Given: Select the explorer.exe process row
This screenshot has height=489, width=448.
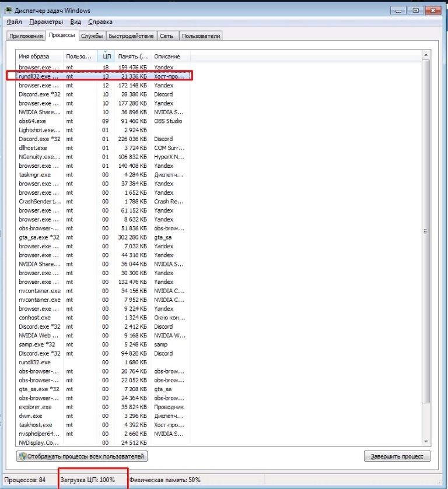Looking at the screenshot, I should point(103,407).
